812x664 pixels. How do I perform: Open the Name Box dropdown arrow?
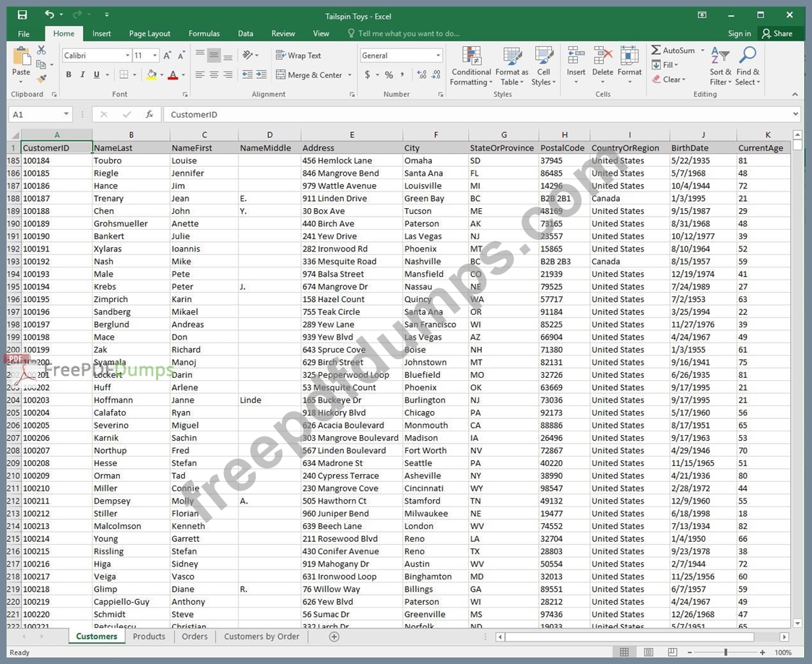click(x=66, y=114)
